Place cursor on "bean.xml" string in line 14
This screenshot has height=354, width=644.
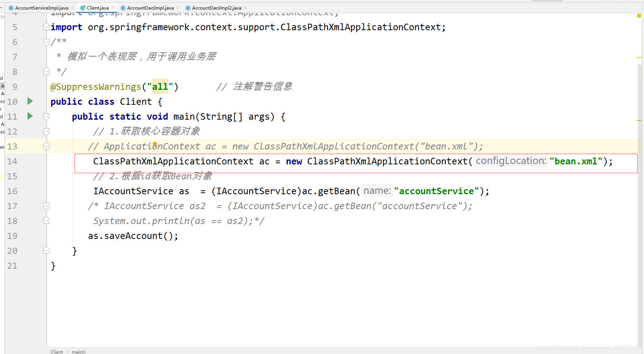(x=576, y=161)
